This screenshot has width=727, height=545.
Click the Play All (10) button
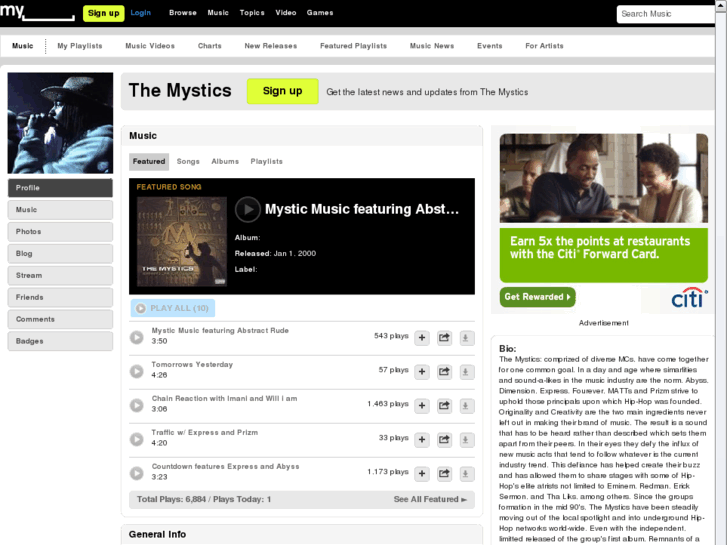172,308
